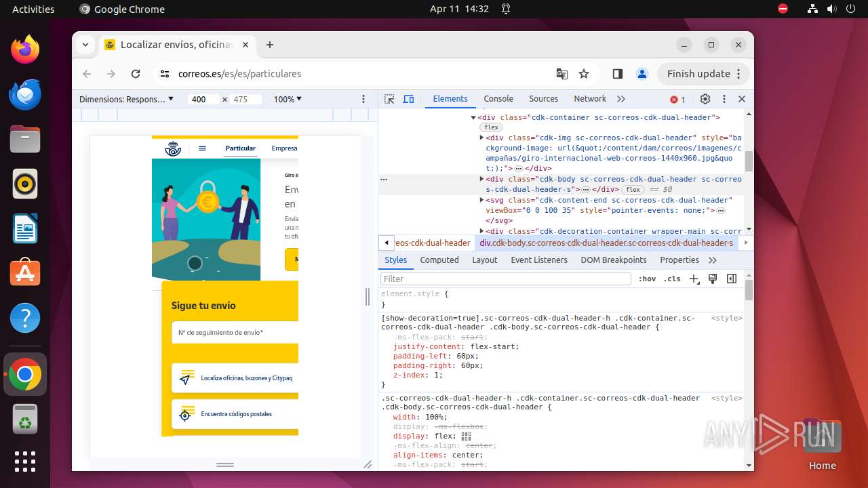The image size is (868, 488).
Task: Toggle the Chrome side panel icon
Action: (618, 74)
